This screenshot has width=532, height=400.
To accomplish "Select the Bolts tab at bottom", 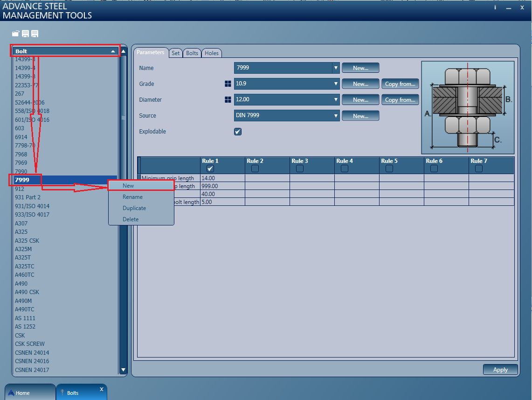I will (82, 393).
